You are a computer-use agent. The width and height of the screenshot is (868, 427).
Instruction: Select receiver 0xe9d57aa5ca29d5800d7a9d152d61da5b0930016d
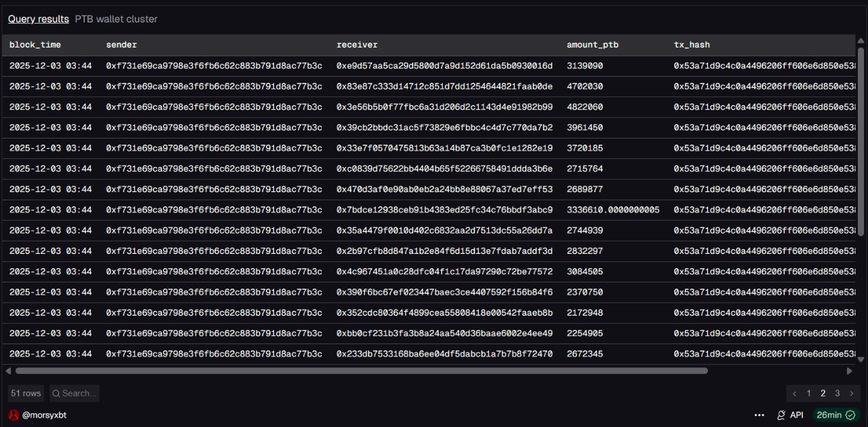click(444, 66)
